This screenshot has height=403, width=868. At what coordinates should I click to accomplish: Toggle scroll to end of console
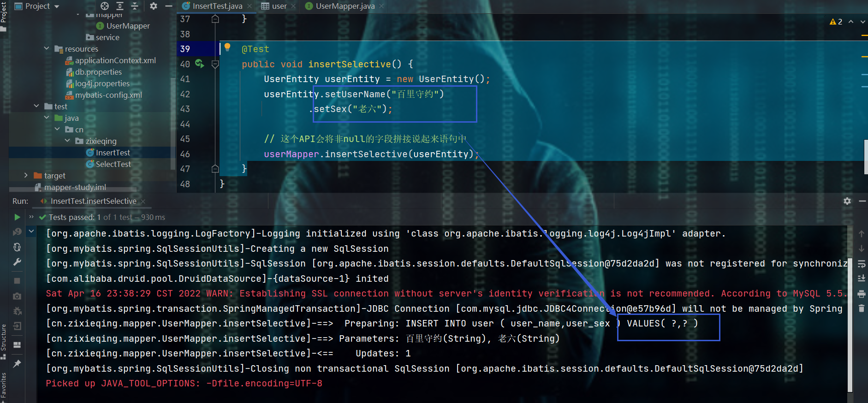[861, 278]
